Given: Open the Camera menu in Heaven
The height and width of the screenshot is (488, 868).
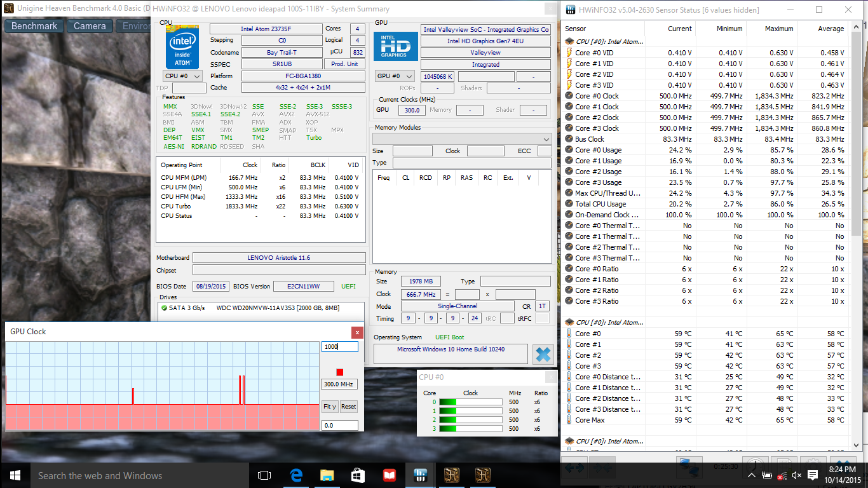Looking at the screenshot, I should coord(90,26).
